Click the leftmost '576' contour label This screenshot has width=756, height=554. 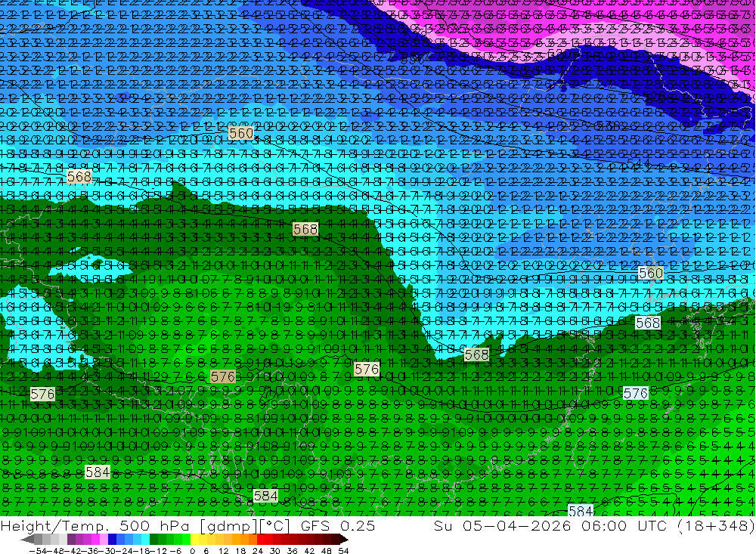pyautogui.click(x=42, y=394)
